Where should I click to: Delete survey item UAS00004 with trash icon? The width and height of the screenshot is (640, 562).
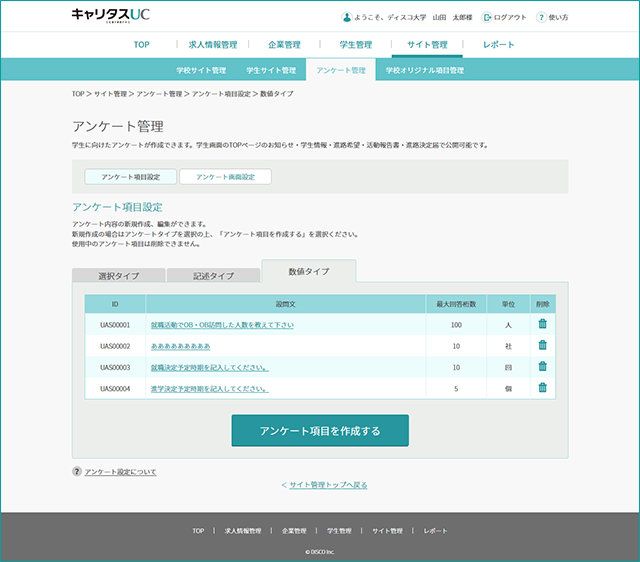(542, 387)
